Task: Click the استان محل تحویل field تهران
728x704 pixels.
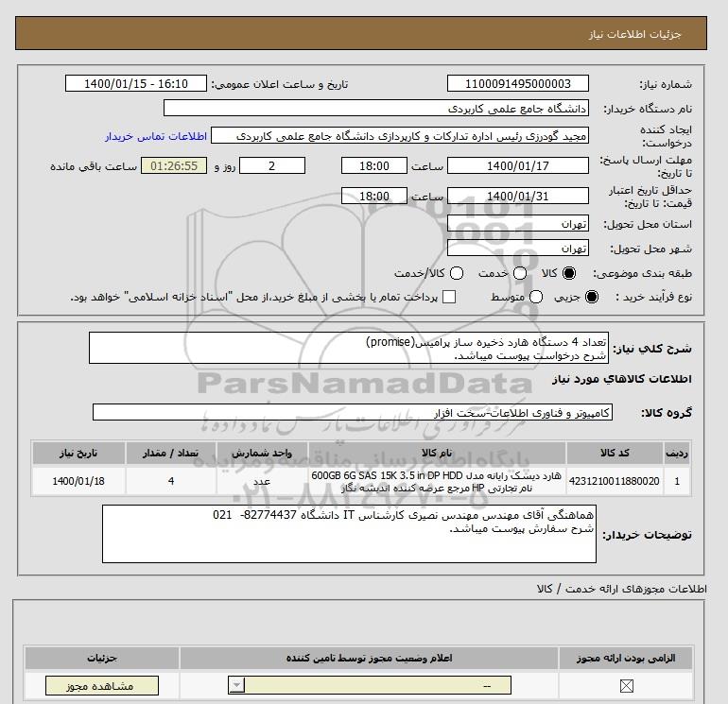Action: click(x=518, y=223)
